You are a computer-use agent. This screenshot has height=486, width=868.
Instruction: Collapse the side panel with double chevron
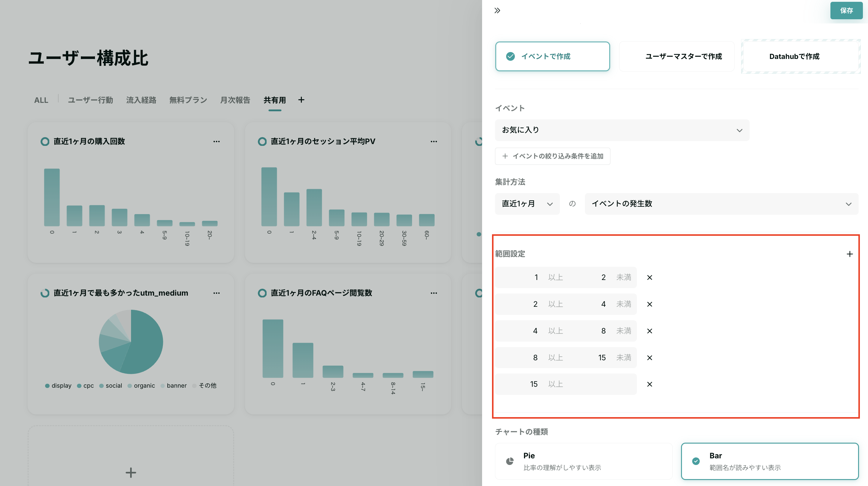point(497,11)
